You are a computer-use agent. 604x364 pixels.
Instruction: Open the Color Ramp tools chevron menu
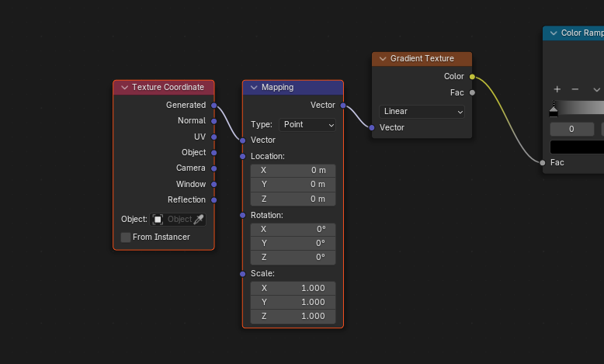[596, 89]
